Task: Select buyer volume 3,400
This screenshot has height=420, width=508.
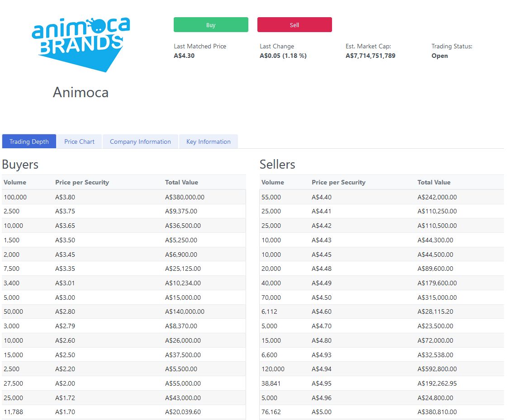Action: tap(12, 283)
